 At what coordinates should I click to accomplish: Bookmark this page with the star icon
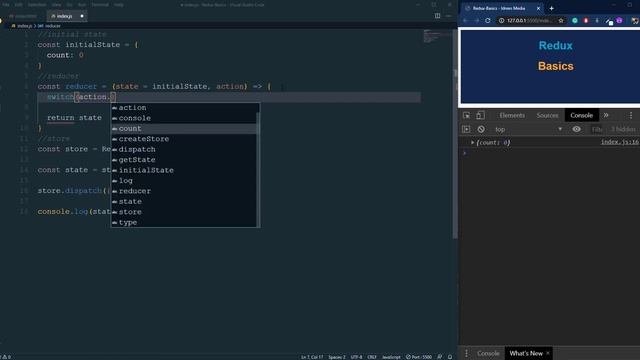click(561, 20)
